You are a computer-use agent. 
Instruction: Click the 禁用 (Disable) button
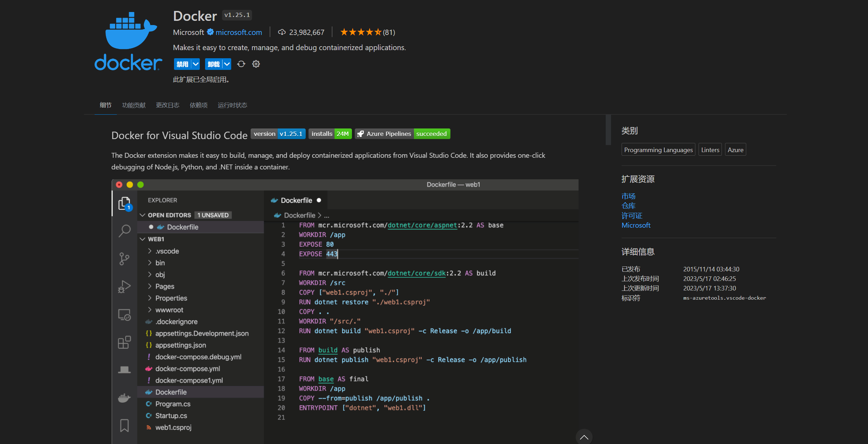pyautogui.click(x=182, y=64)
